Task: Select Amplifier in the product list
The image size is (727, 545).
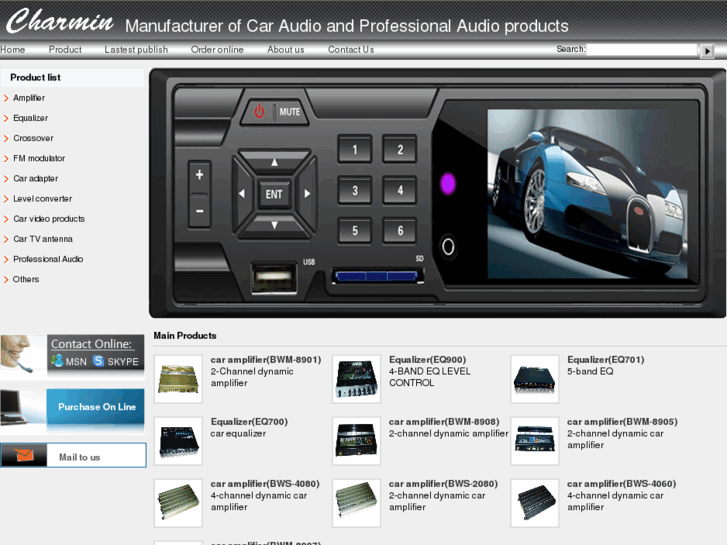Action: coord(29,98)
